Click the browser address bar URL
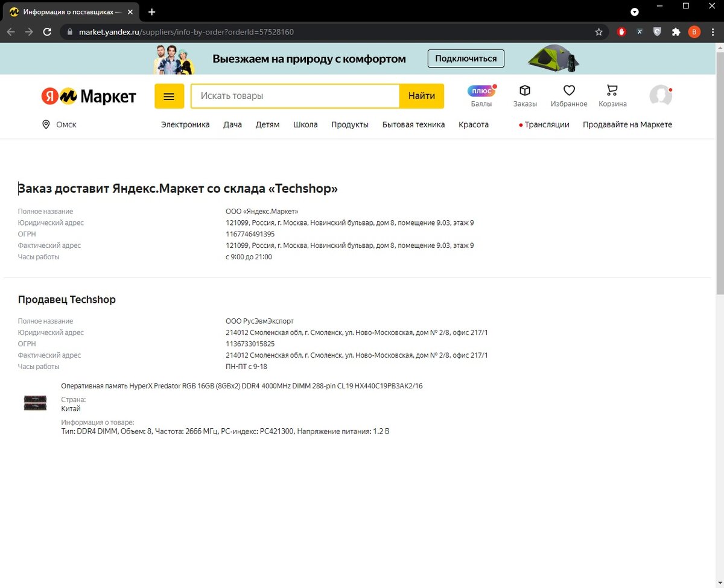This screenshot has height=588, width=724. point(186,32)
